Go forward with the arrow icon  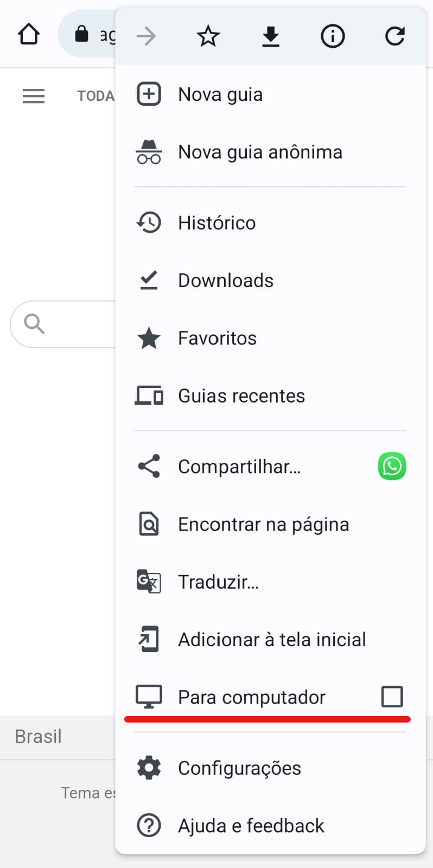pyautogui.click(x=146, y=36)
